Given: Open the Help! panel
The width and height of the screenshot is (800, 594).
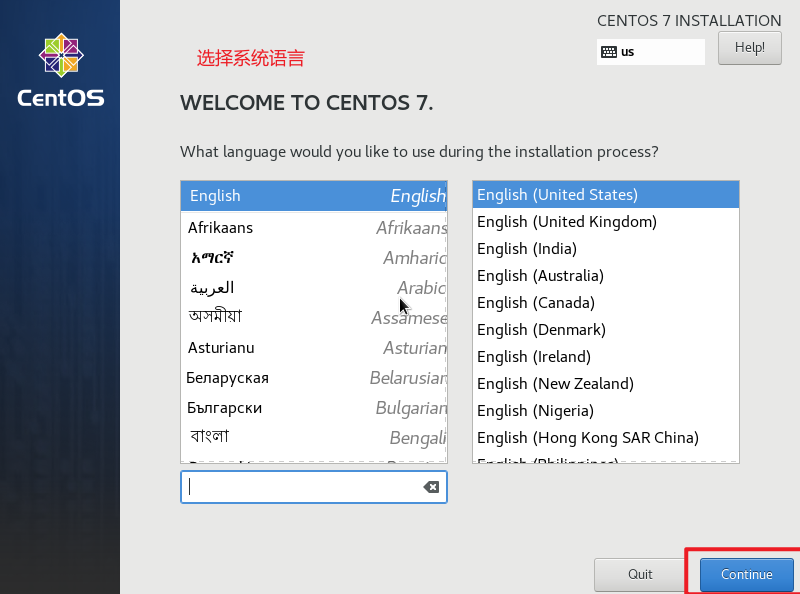Looking at the screenshot, I should [x=749, y=47].
